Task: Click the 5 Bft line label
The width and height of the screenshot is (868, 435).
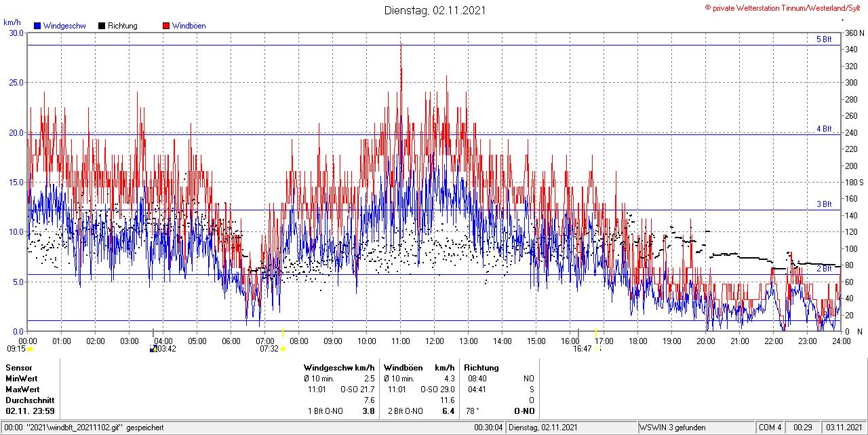Action: [x=824, y=39]
